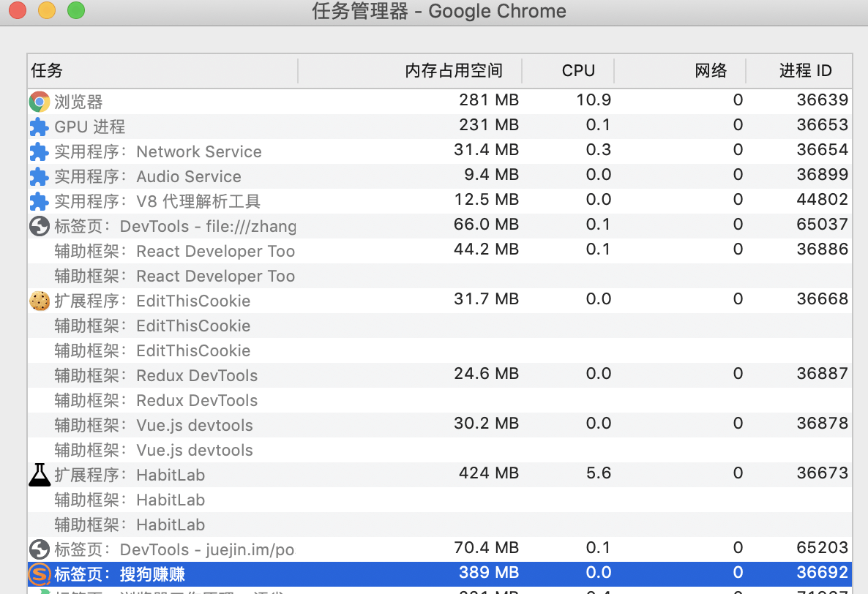Sort by 网络 column header

(x=680, y=71)
